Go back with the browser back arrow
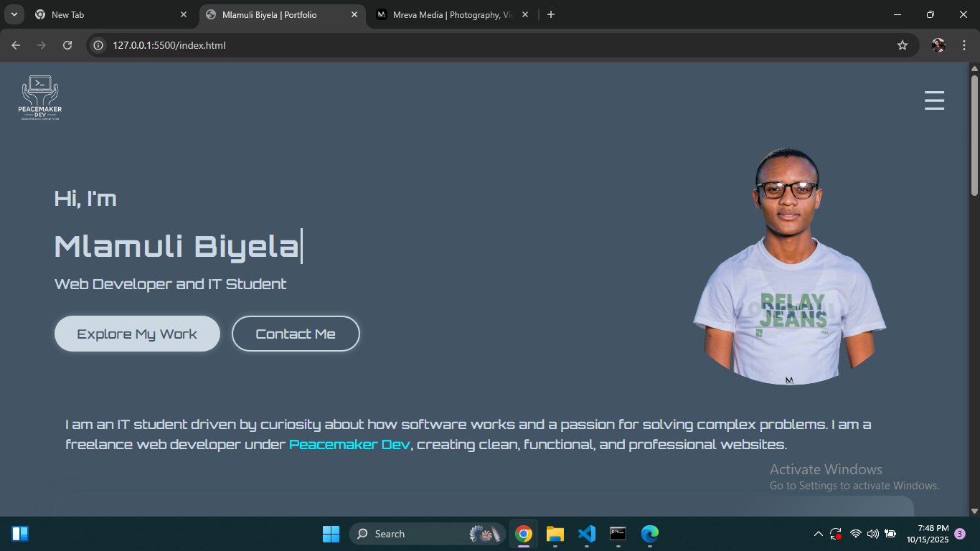 pyautogui.click(x=16, y=45)
